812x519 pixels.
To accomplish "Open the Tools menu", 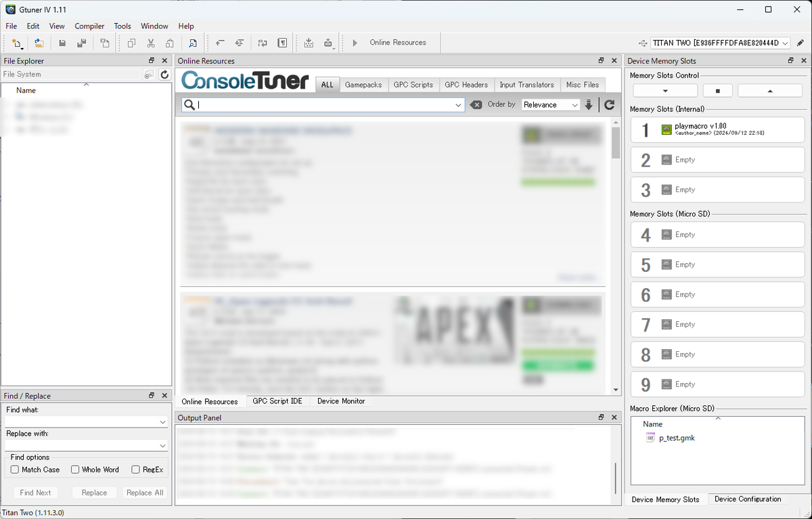I will [122, 26].
